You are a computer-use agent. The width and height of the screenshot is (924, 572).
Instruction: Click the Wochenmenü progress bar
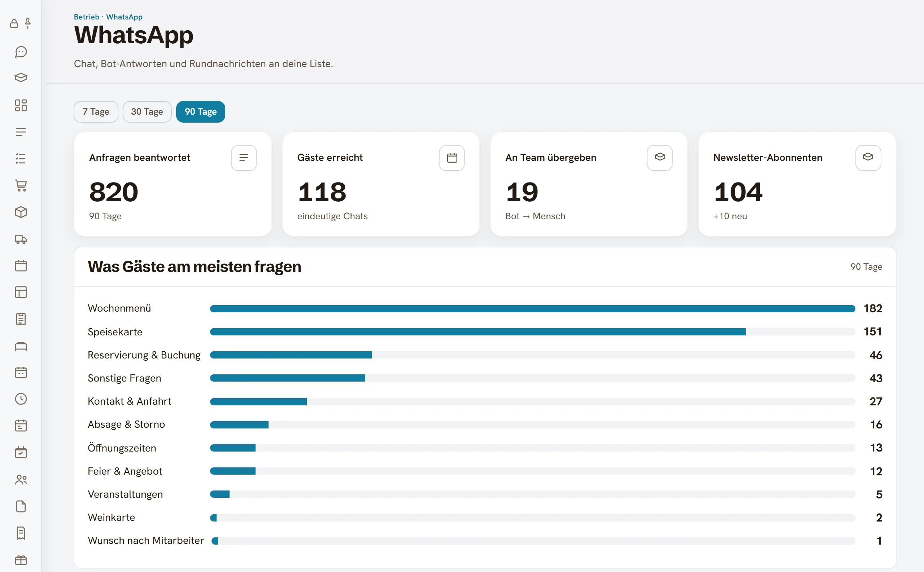(533, 309)
